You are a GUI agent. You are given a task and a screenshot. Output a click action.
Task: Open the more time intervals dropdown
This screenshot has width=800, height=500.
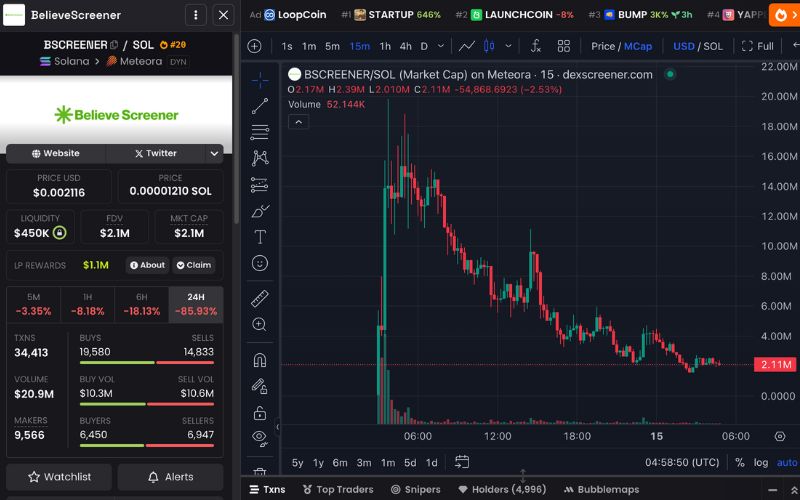pos(441,46)
